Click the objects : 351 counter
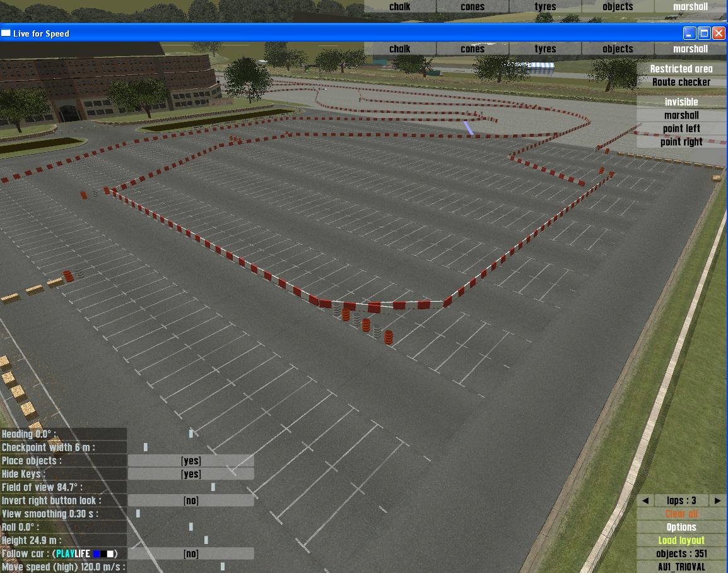The height and width of the screenshot is (573, 728). pyautogui.click(x=681, y=553)
